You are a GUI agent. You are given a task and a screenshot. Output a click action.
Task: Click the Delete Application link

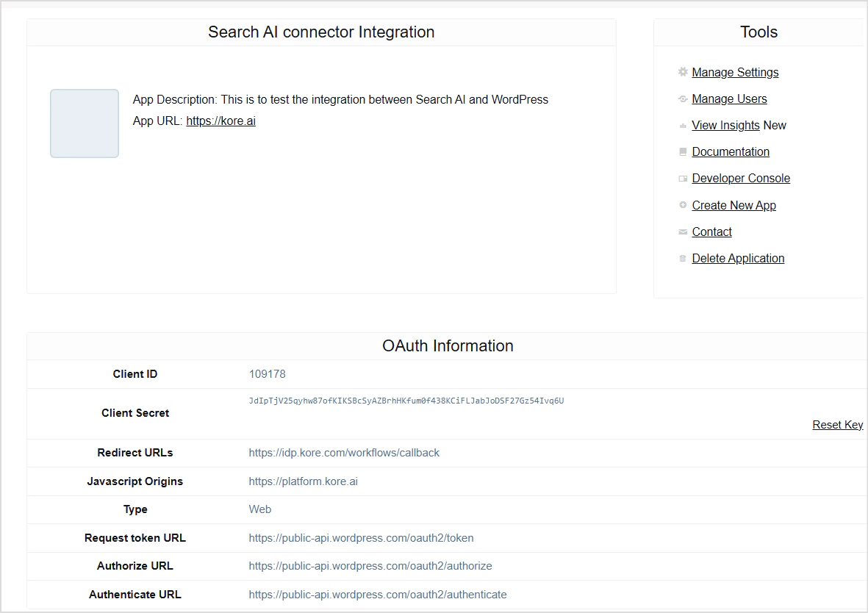(738, 258)
